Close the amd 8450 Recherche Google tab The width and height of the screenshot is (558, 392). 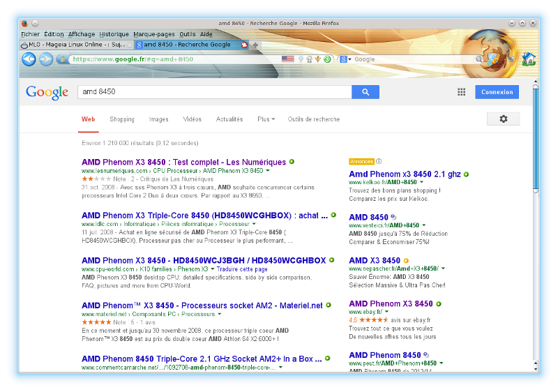[244, 45]
